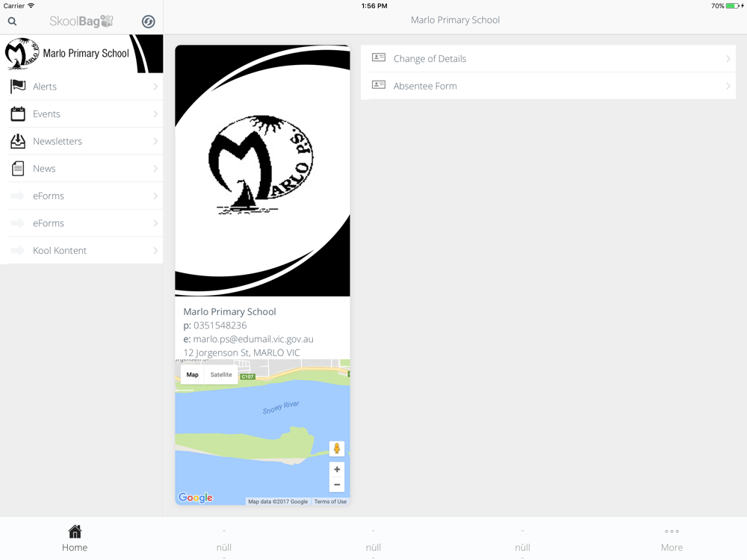The width and height of the screenshot is (747, 560).
Task: Click the Alerts flag icon
Action: (x=18, y=87)
